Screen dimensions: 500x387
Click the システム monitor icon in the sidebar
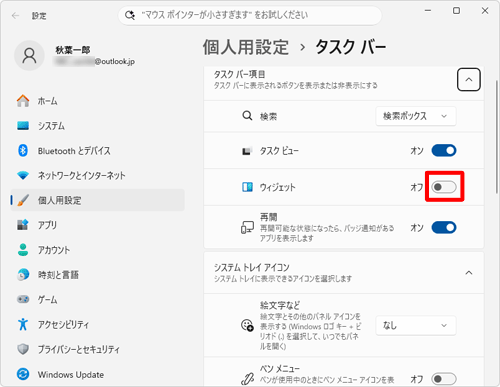tap(23, 126)
